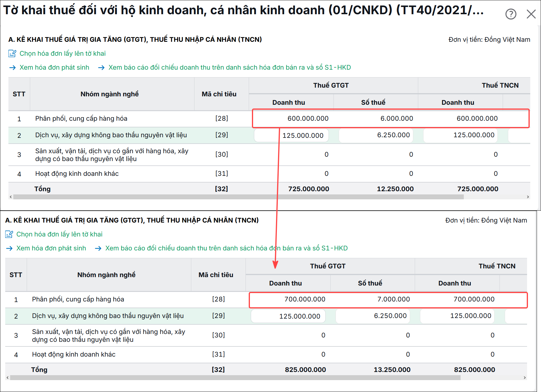Select bottom row 'Hoạt động kinh doanh khác'
Viewport: 541px width, 392px height.
point(266,355)
